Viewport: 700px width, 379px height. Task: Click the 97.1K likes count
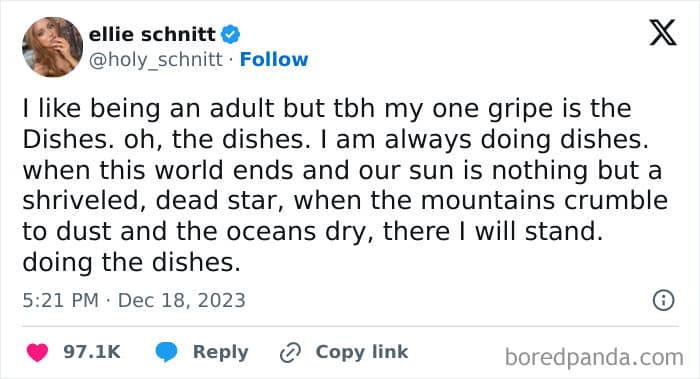tap(92, 352)
